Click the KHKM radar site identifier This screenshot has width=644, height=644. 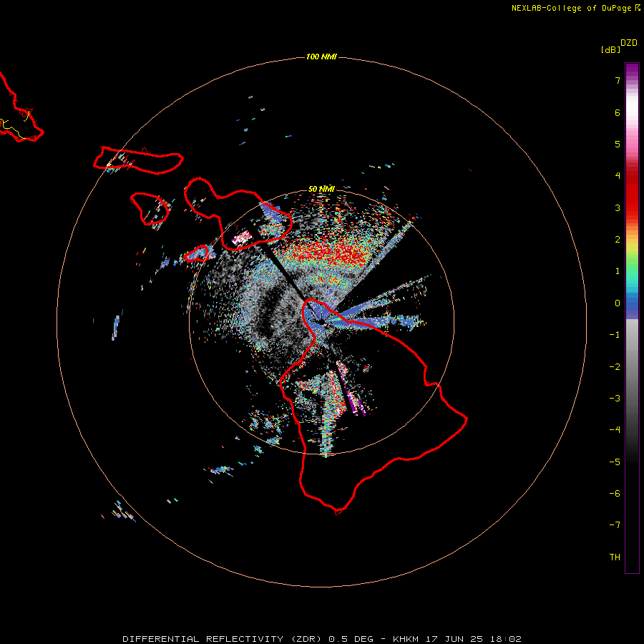[x=406, y=639]
